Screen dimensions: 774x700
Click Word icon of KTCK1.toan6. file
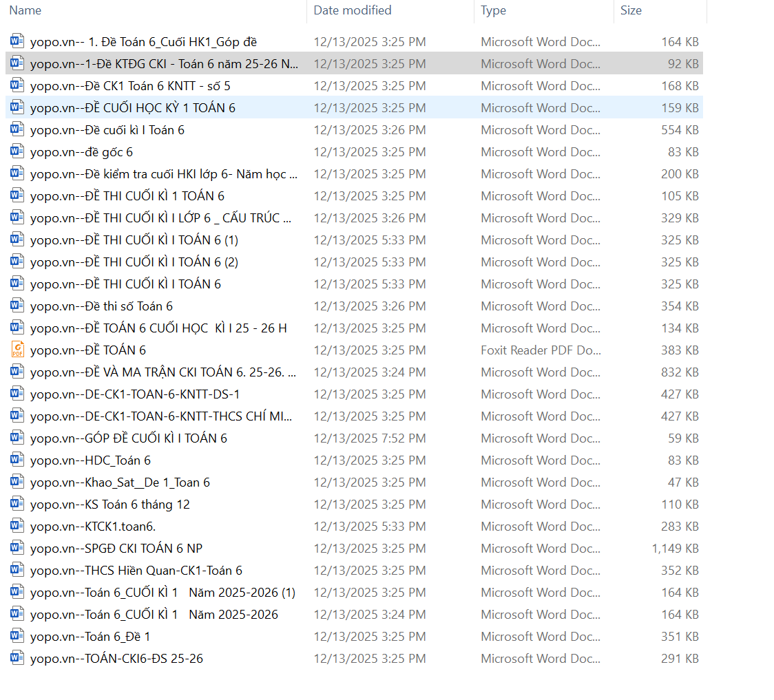tap(17, 526)
